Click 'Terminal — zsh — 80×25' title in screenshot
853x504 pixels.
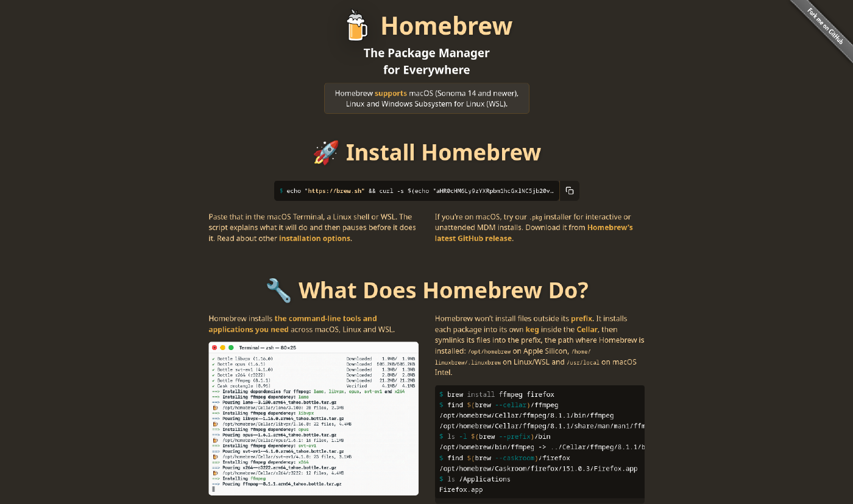[x=267, y=348]
